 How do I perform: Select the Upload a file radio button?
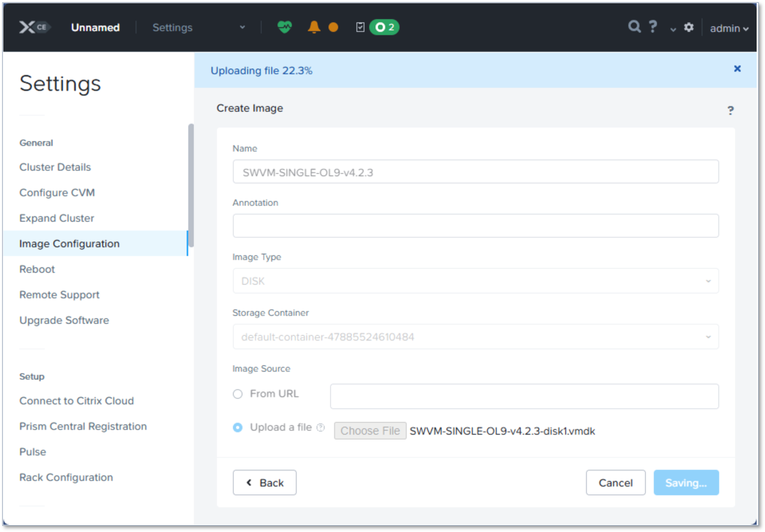tap(237, 428)
